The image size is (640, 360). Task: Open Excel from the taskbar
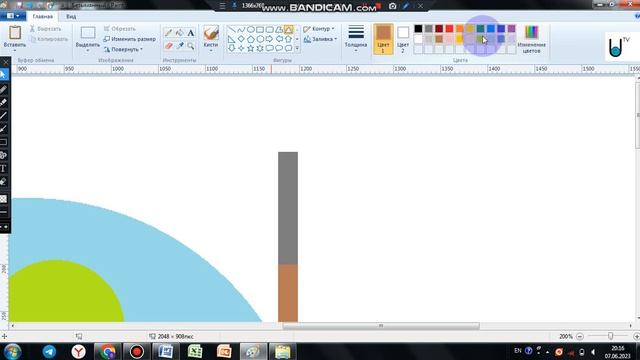(x=195, y=351)
